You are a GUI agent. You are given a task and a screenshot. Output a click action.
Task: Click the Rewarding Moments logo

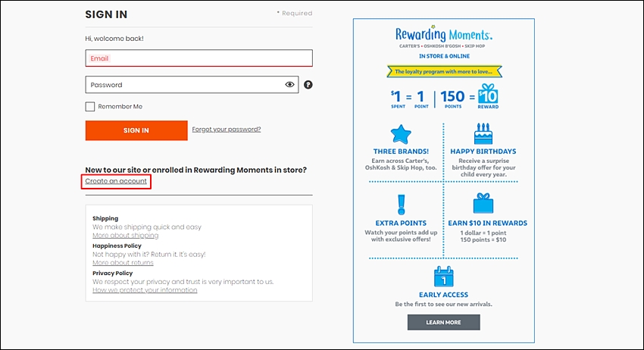tap(443, 34)
